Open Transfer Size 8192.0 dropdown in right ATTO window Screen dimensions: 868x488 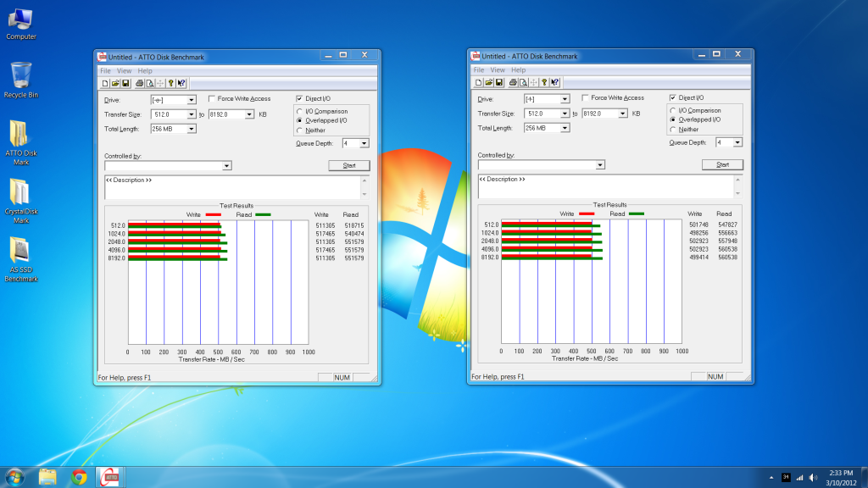point(623,114)
